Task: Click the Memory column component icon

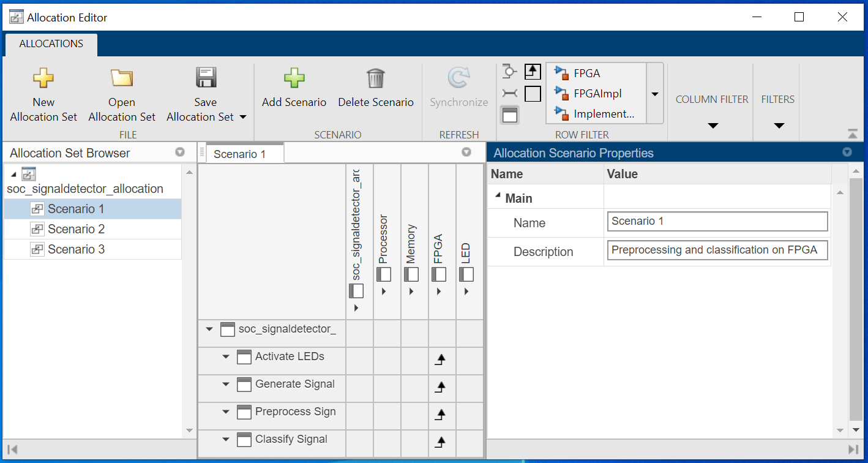Action: (411, 274)
